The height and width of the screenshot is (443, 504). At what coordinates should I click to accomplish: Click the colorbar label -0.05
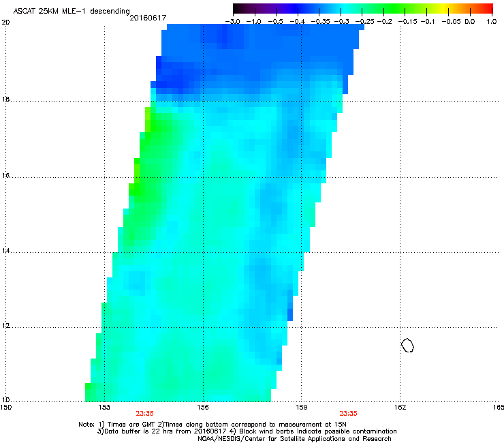pos(451,22)
